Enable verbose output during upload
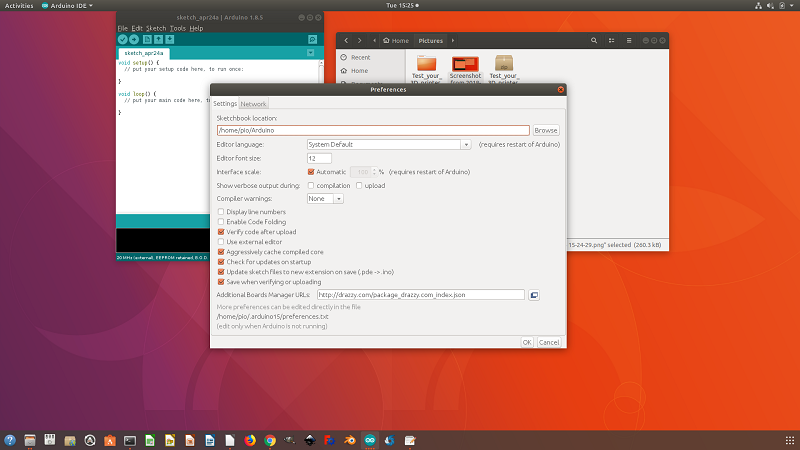 [x=359, y=186]
